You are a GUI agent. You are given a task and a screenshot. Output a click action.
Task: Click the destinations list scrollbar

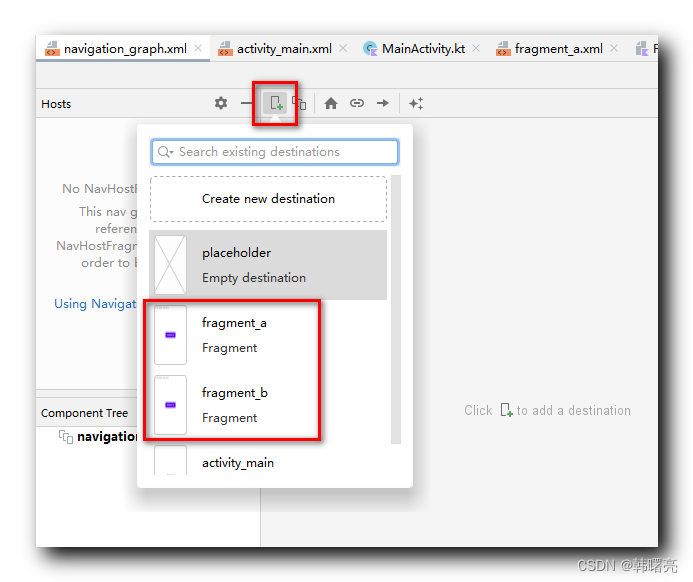(396, 309)
